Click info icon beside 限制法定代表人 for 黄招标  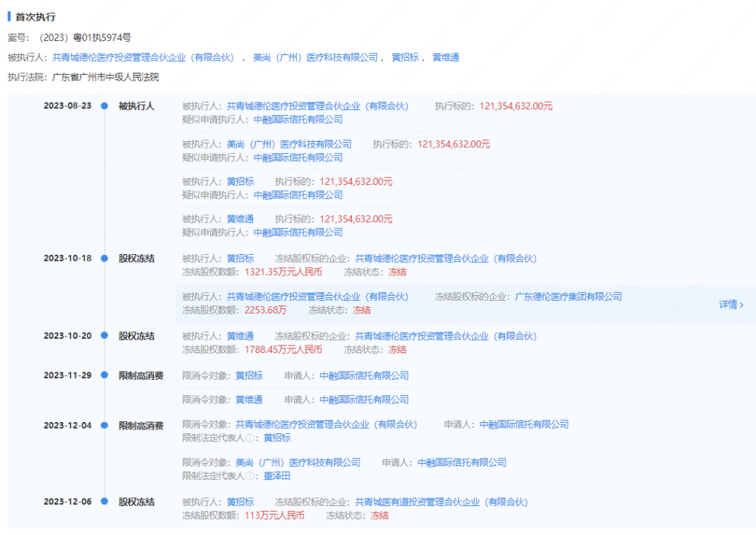click(x=250, y=438)
